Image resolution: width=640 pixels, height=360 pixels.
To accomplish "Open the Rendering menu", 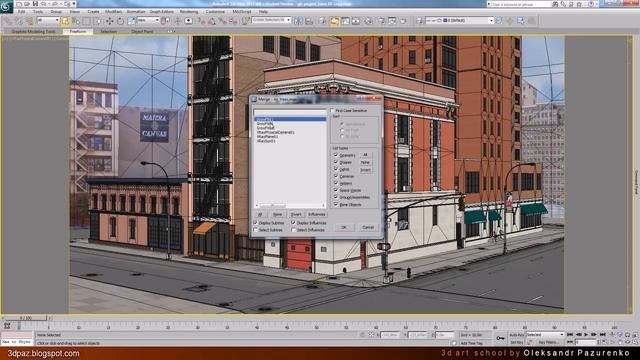I will 189,12.
